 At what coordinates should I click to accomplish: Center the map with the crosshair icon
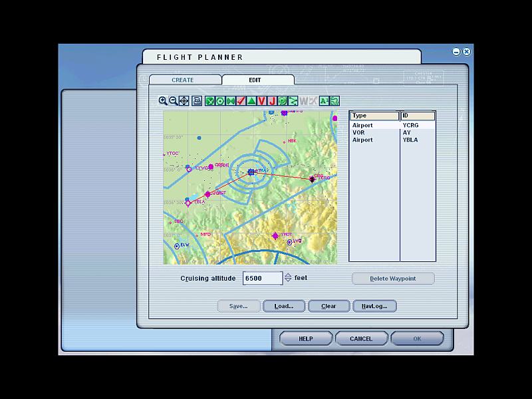184,101
